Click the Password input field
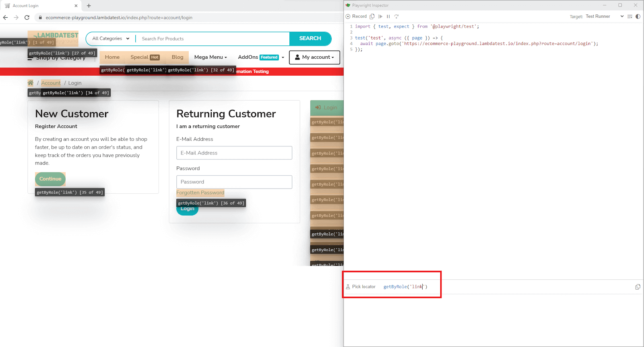This screenshot has width=644, height=347. click(x=234, y=182)
